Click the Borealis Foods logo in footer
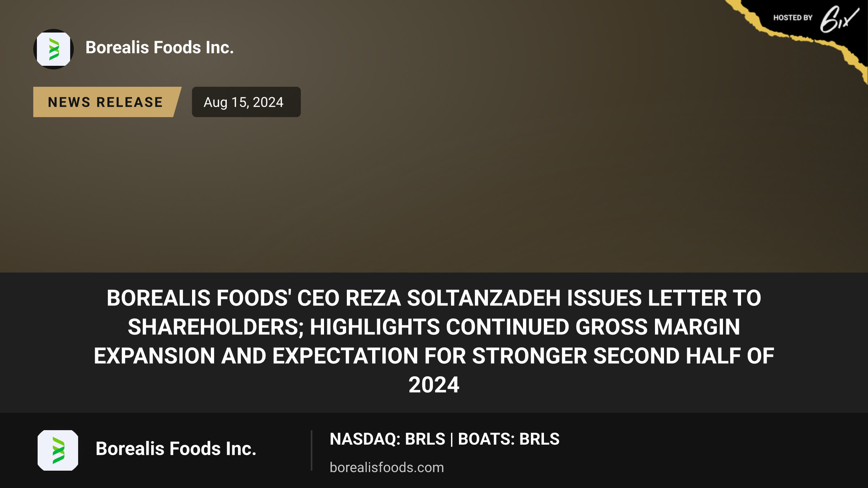Viewport: 868px width, 488px height. 58,450
